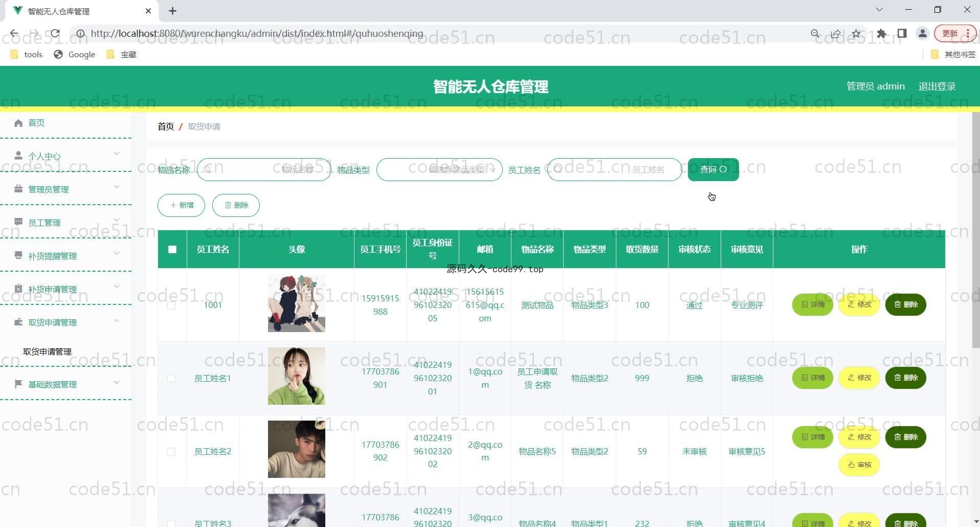Expand the 员工管理 menu chevron

pyautogui.click(x=117, y=220)
